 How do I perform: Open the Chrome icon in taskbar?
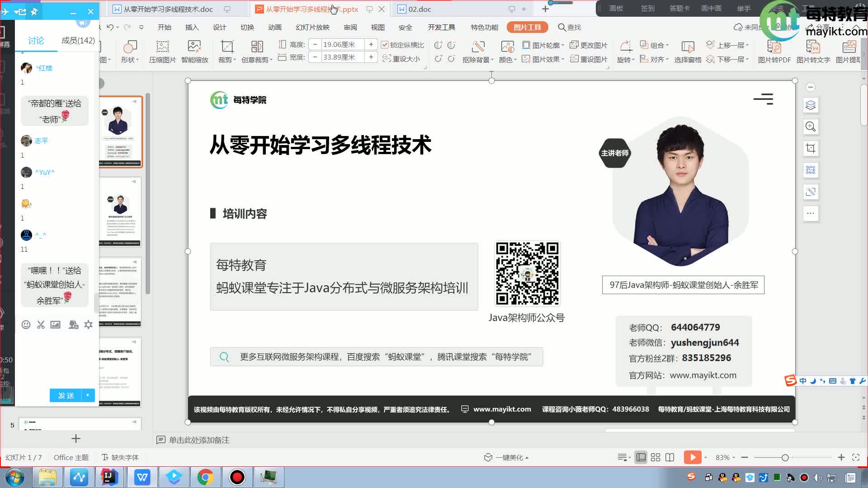tap(205, 477)
